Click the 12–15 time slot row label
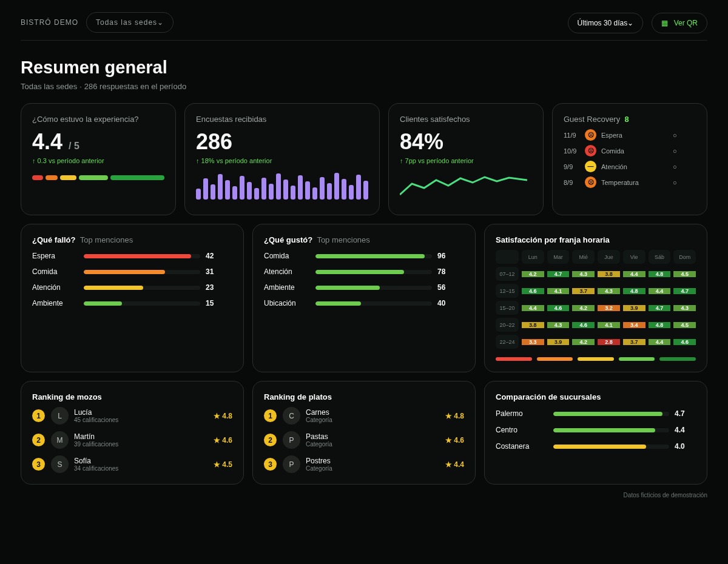 507,291
